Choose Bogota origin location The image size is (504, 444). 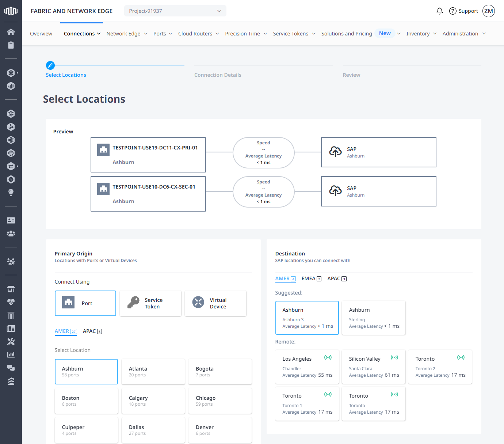coord(220,372)
